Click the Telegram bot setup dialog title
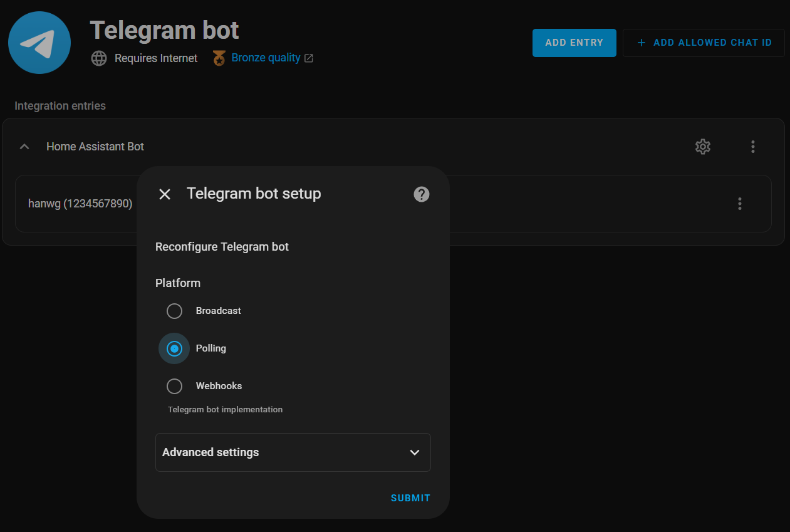The width and height of the screenshot is (790, 532). coord(254,194)
